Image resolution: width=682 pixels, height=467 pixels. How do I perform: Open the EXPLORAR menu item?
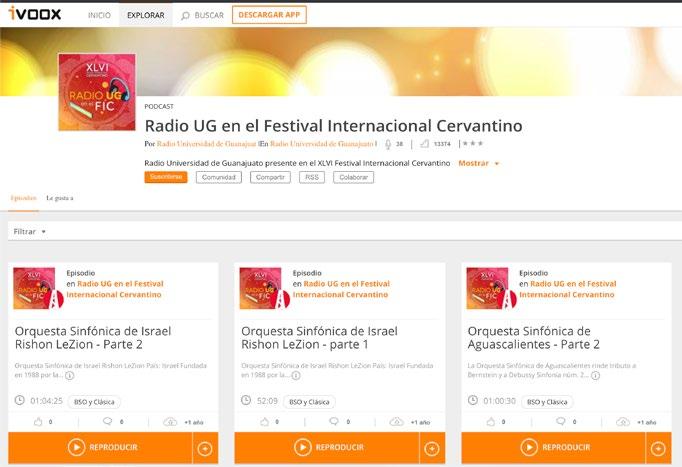(146, 15)
